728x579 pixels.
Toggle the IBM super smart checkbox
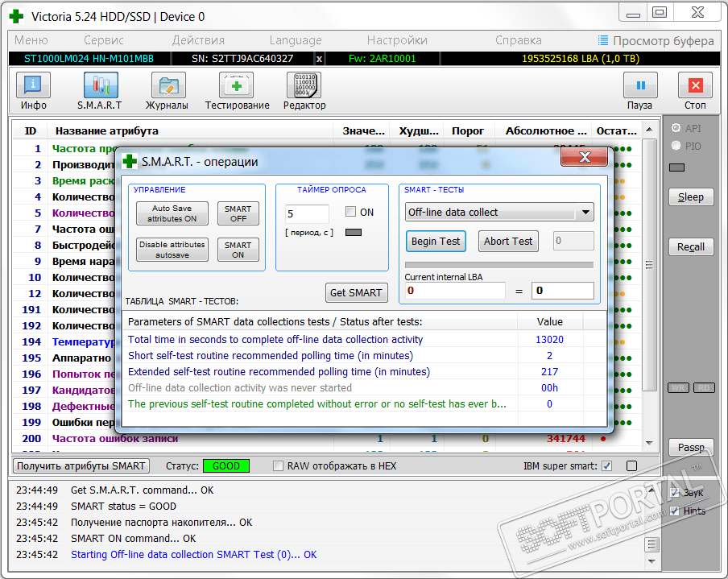[x=607, y=465]
